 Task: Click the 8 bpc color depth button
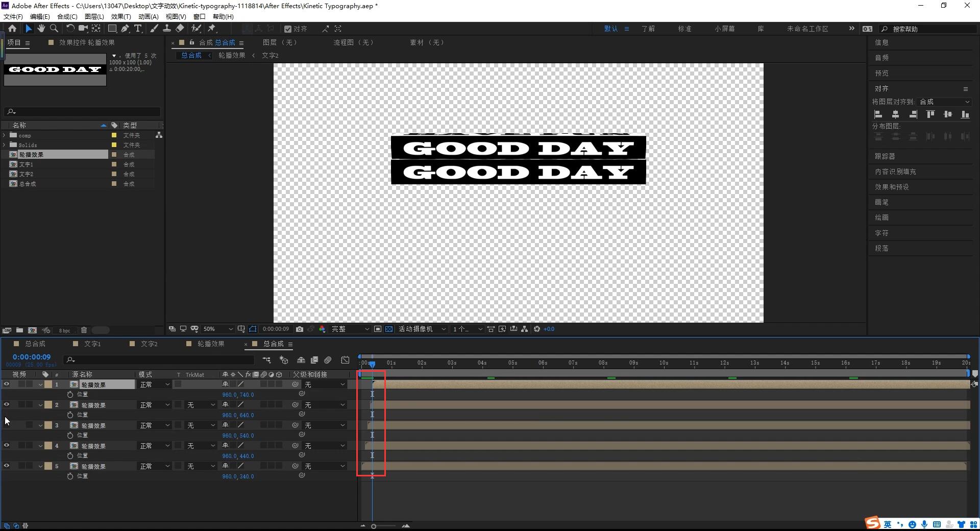[64, 330]
